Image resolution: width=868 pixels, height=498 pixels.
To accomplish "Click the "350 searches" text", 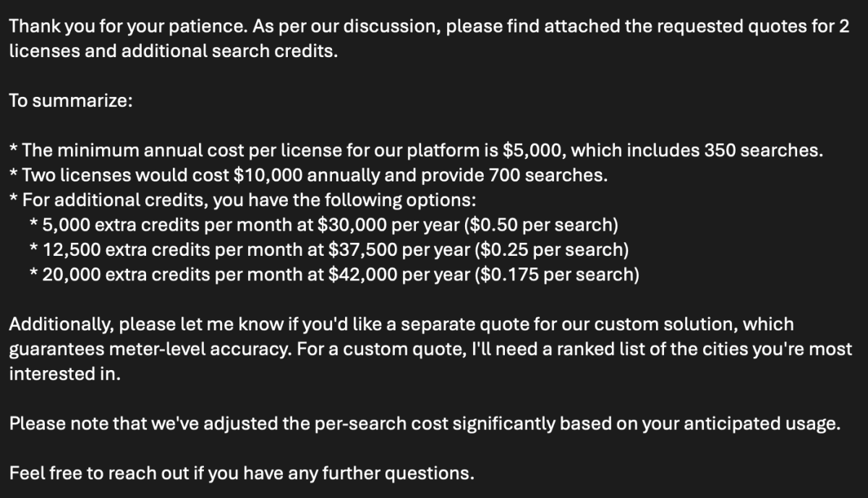I will [x=762, y=151].
